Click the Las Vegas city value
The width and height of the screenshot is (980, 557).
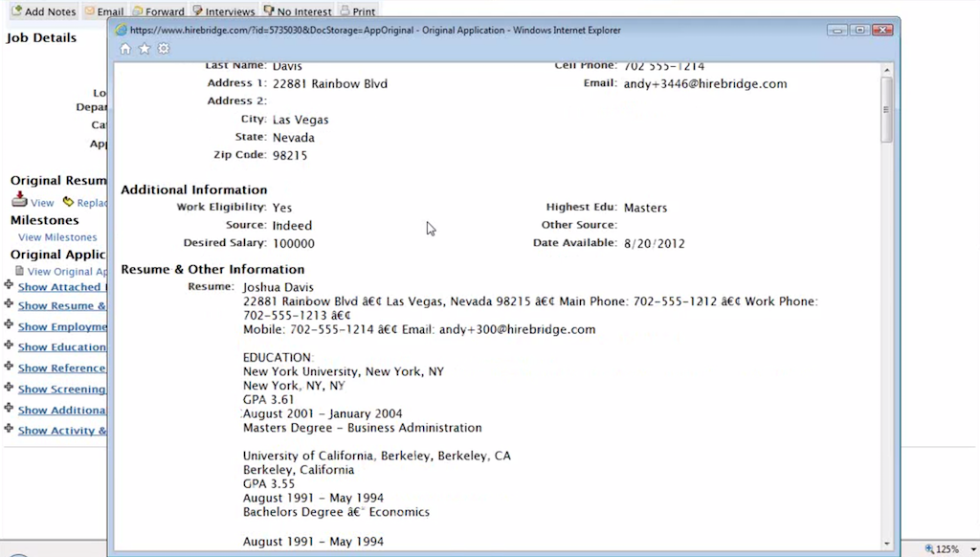click(301, 120)
